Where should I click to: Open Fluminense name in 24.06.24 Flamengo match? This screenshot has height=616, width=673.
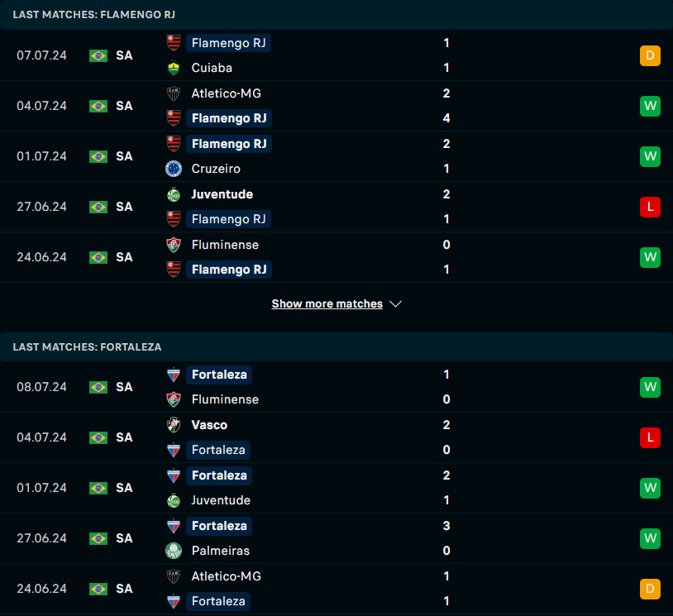(225, 245)
